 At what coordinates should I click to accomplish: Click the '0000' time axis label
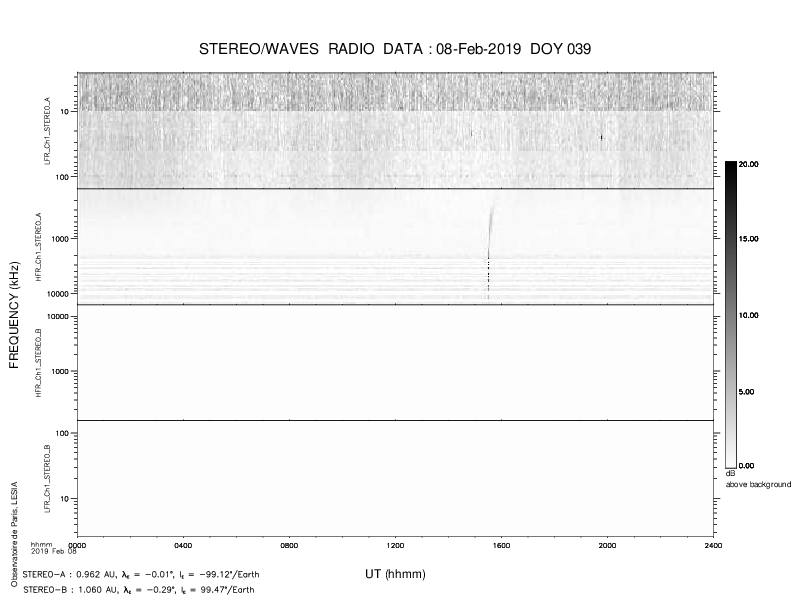77,545
